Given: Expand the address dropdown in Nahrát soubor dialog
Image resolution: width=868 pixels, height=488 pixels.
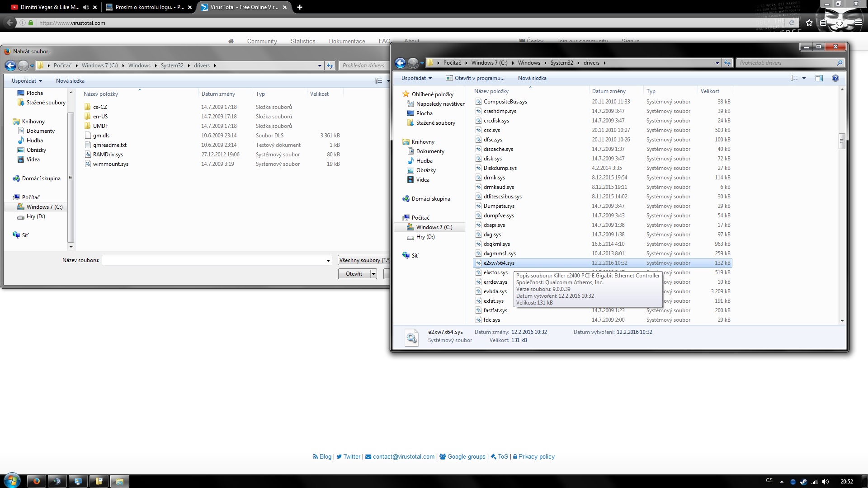Looking at the screenshot, I should coord(320,66).
